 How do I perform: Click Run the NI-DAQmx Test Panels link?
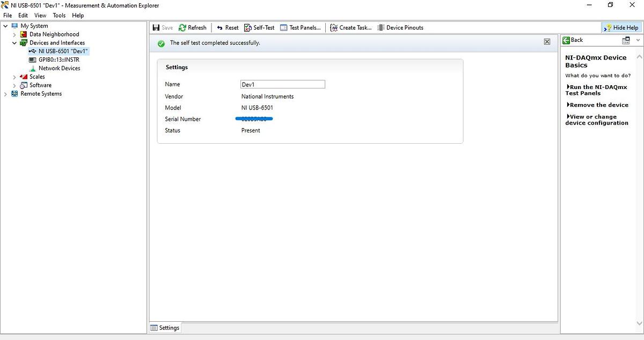596,90
